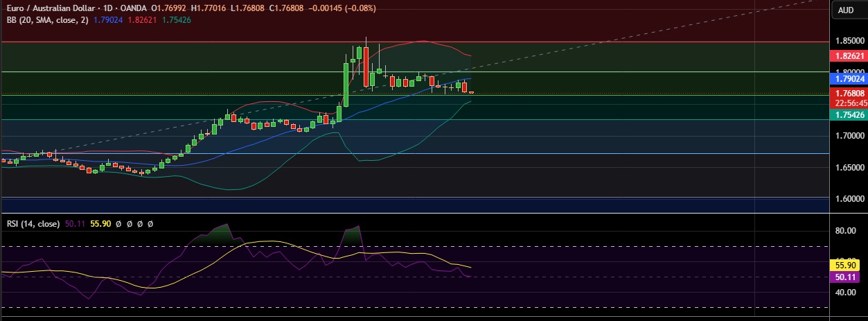Click the 1.85000 price scale level

pos(849,41)
